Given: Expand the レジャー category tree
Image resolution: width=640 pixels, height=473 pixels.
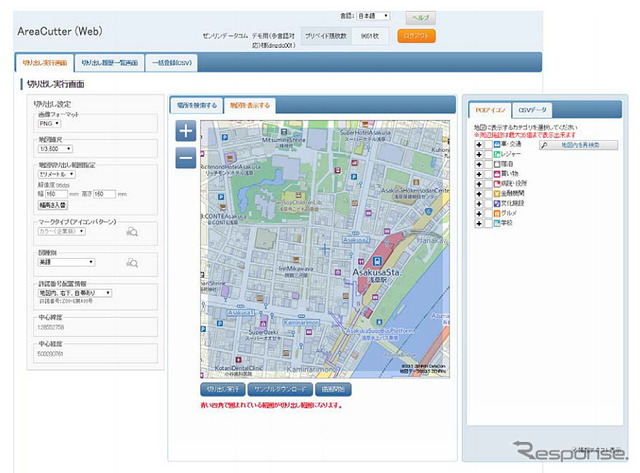Looking at the screenshot, I should point(479,154).
